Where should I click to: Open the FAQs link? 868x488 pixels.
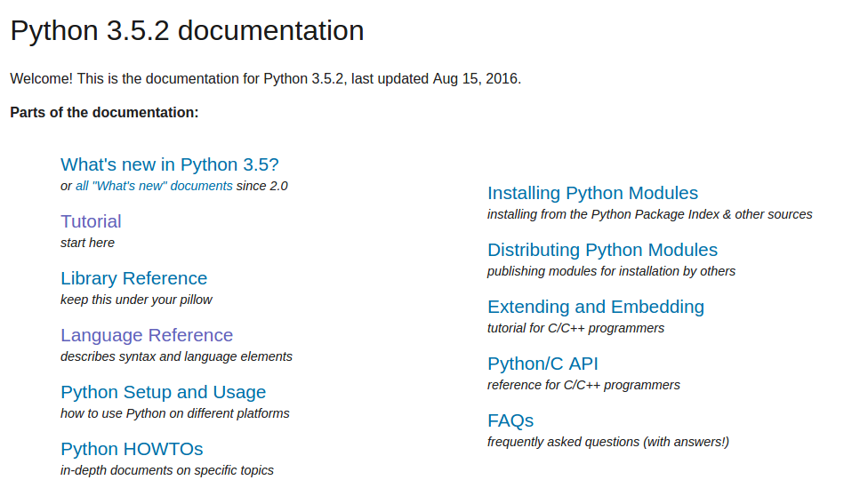pyautogui.click(x=510, y=421)
